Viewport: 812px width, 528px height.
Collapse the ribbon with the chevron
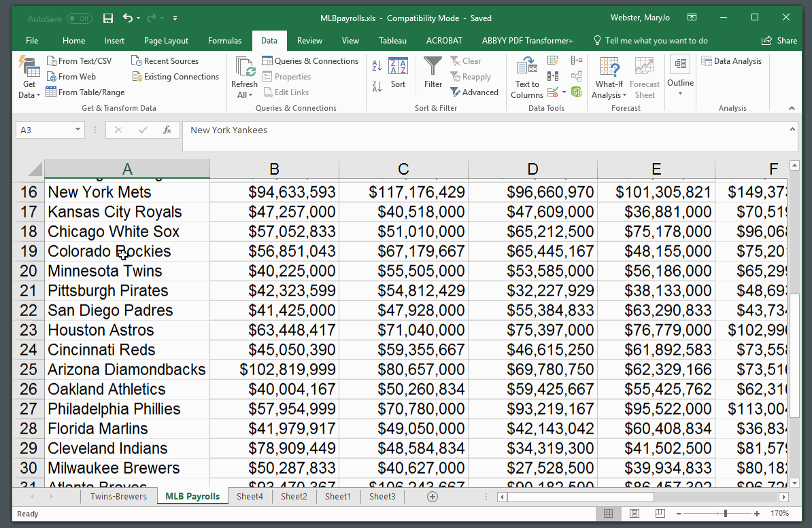point(792,108)
